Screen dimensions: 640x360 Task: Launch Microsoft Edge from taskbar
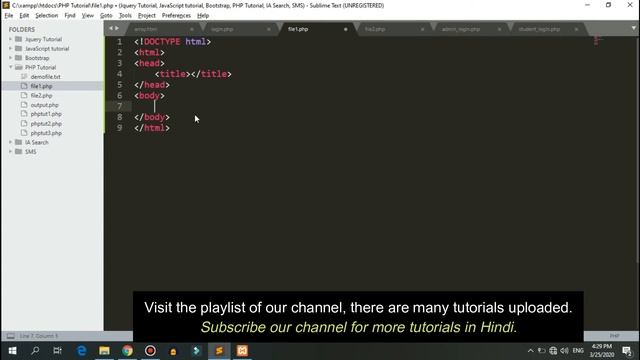click(x=82, y=351)
